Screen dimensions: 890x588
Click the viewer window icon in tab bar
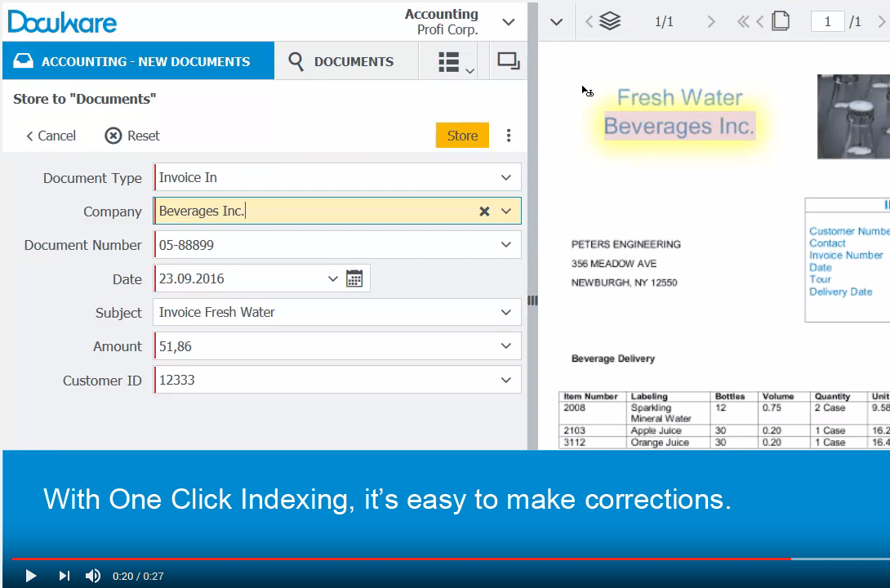click(x=508, y=61)
